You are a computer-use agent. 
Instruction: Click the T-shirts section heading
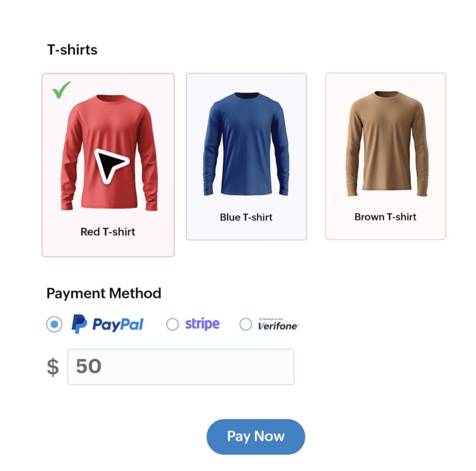coord(72,49)
